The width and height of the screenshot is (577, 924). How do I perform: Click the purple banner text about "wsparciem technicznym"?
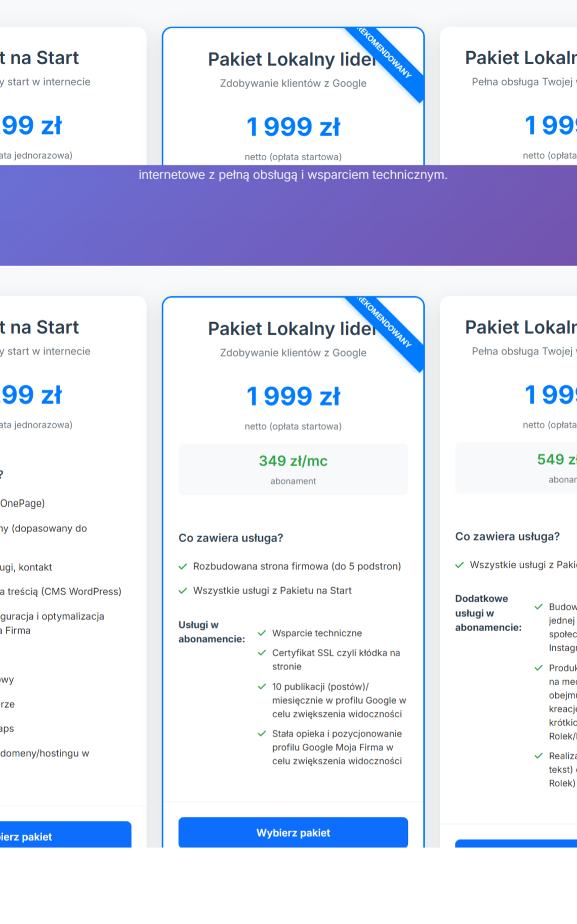pyautogui.click(x=293, y=175)
